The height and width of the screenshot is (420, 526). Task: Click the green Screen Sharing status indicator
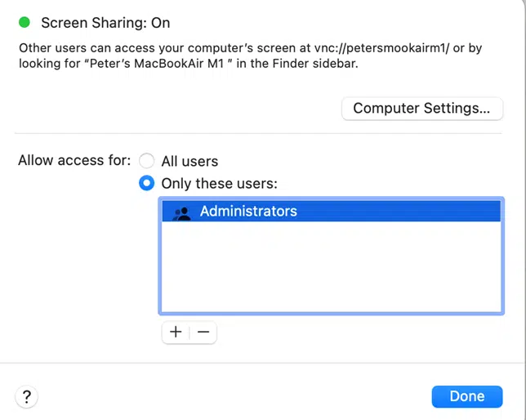point(25,23)
